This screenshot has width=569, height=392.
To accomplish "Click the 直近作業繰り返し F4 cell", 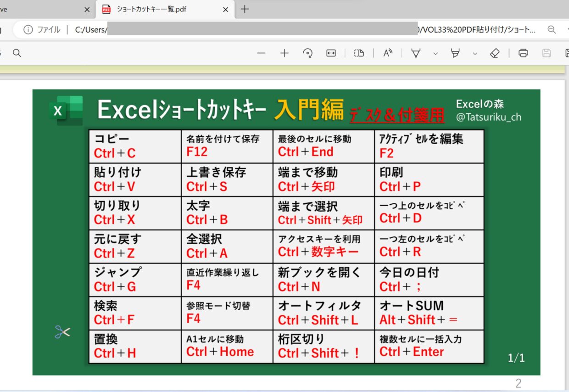I will coord(227,280).
